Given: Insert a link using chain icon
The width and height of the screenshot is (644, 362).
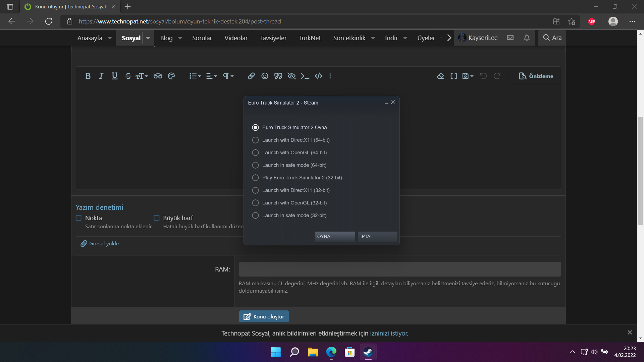Looking at the screenshot, I should coord(251,76).
